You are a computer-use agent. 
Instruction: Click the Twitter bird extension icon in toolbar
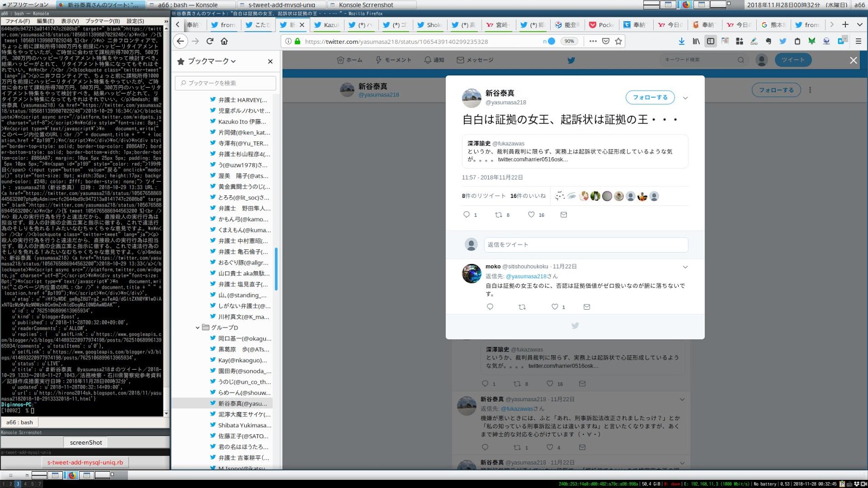[x=783, y=41]
